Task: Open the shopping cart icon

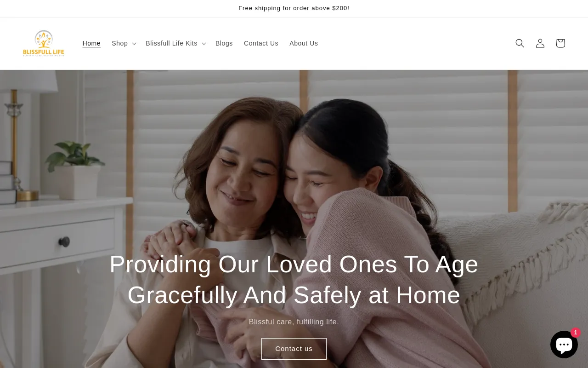Action: click(560, 43)
